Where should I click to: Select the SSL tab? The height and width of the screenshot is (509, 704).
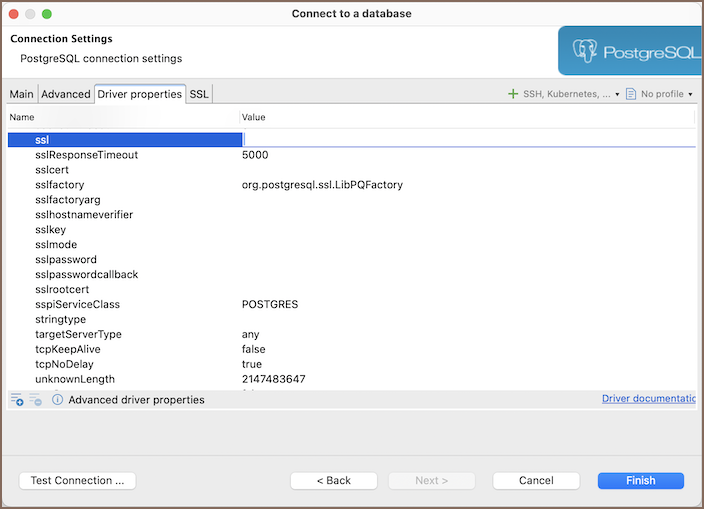click(200, 94)
